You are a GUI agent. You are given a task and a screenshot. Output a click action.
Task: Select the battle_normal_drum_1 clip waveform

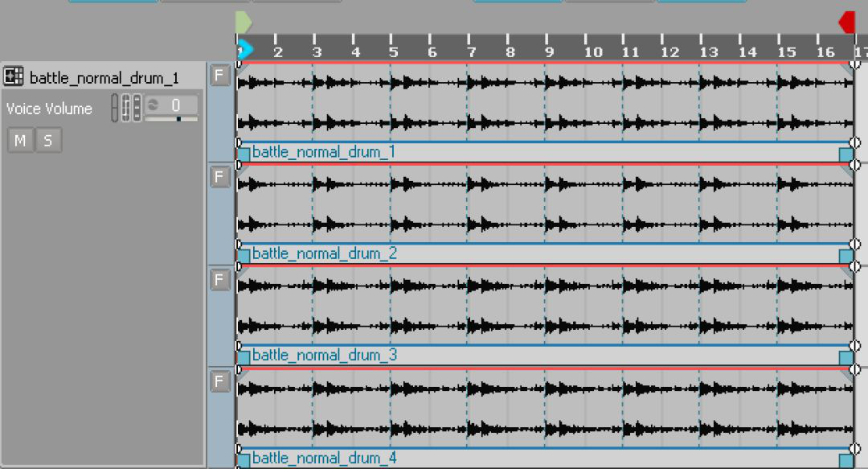[x=545, y=102]
